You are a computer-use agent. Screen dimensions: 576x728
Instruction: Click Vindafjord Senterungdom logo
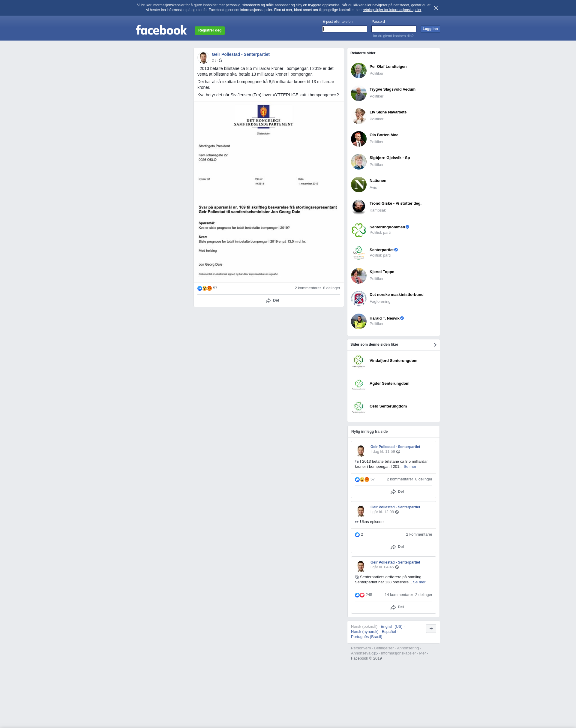point(358,361)
